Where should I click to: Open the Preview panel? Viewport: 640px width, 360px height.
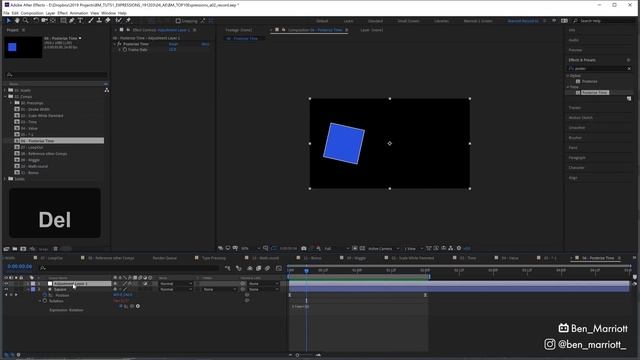click(x=576, y=50)
